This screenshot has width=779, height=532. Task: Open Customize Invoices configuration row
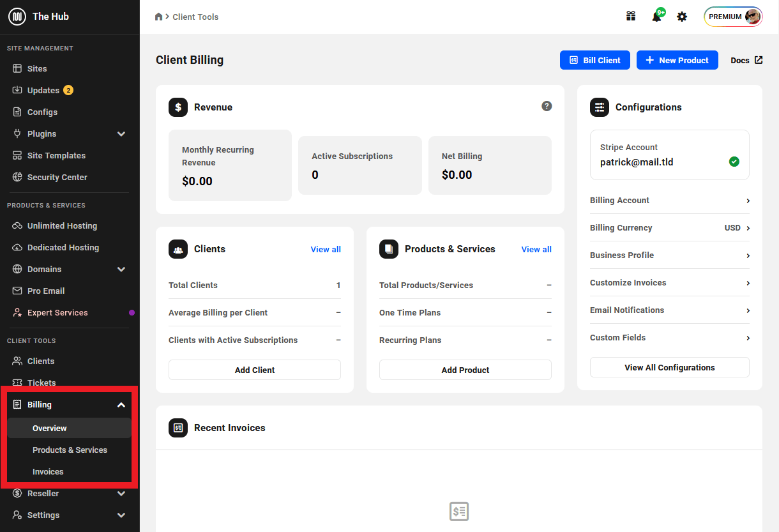coord(670,283)
